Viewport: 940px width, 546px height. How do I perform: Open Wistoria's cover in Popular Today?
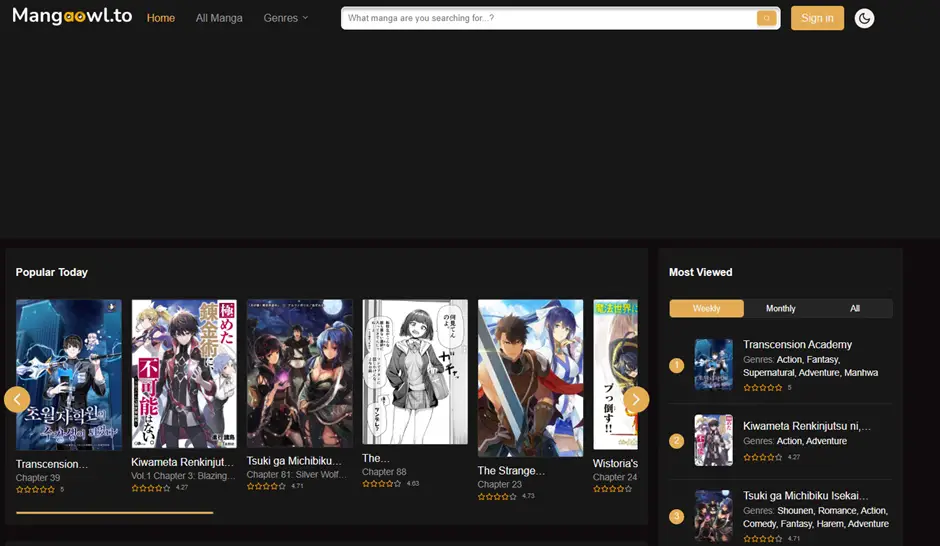click(x=616, y=375)
